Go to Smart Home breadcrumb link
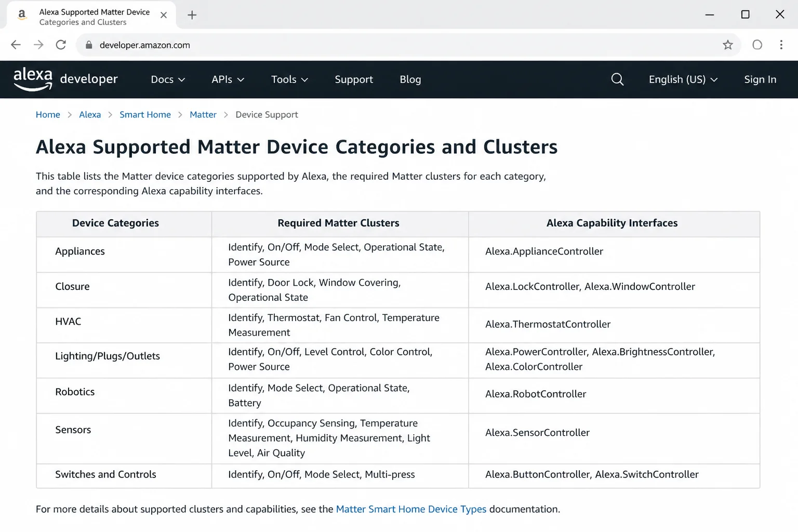This screenshot has height=532, width=798. (145, 114)
